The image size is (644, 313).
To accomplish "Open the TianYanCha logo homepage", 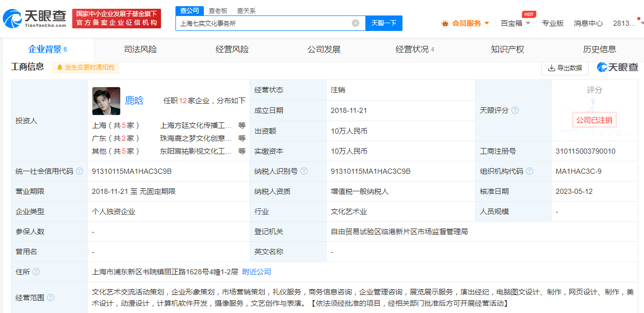I will tap(35, 19).
